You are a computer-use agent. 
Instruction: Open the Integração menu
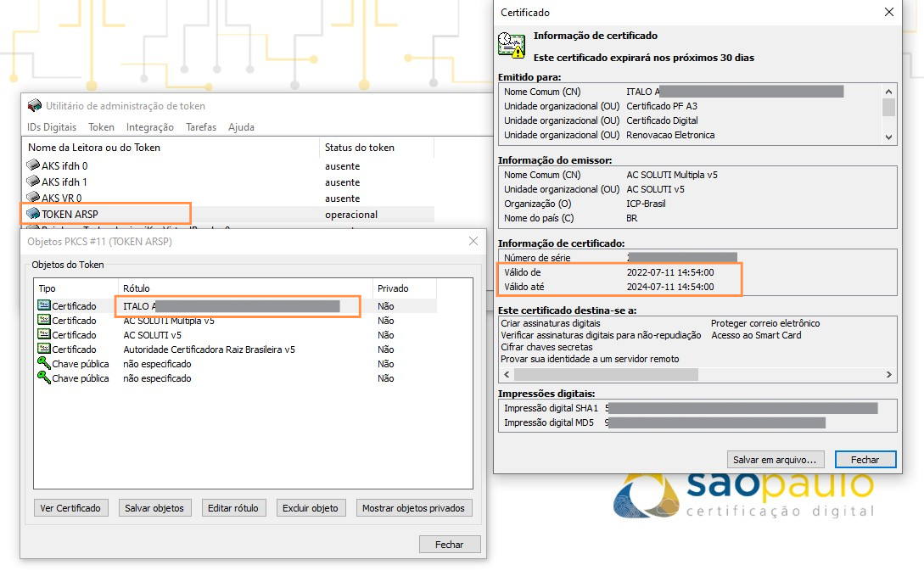(149, 127)
